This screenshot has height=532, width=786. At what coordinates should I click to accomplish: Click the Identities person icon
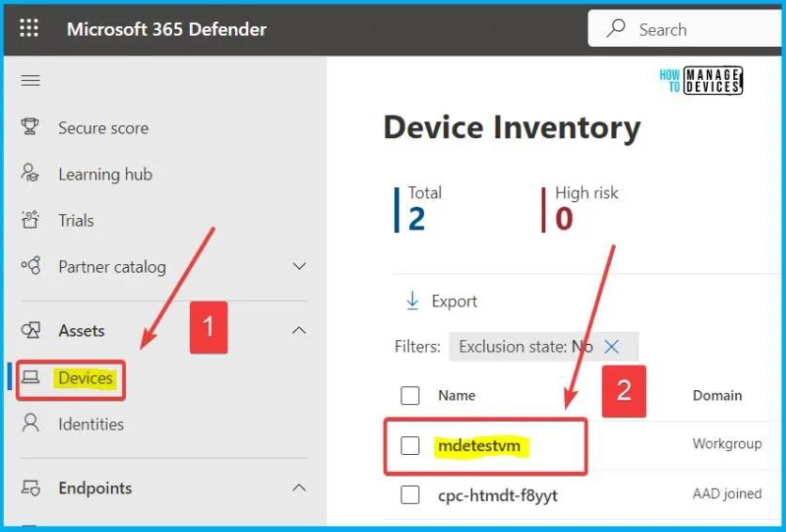pyautogui.click(x=30, y=423)
